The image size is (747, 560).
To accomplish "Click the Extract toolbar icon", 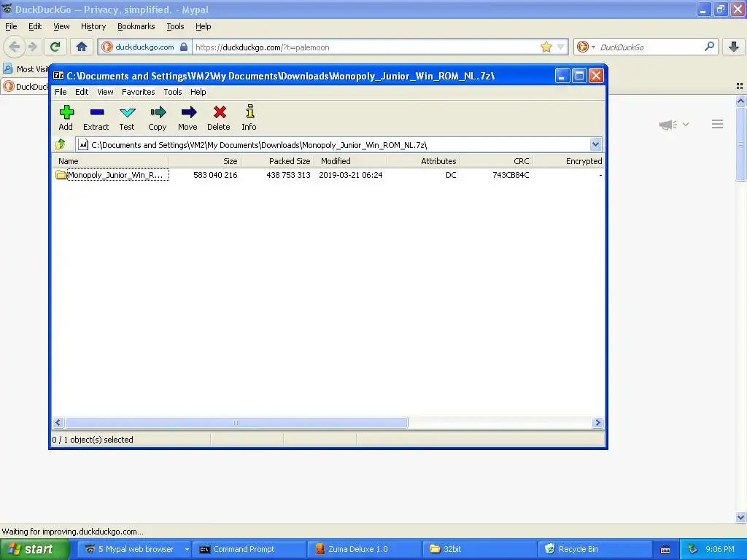I will click(96, 117).
